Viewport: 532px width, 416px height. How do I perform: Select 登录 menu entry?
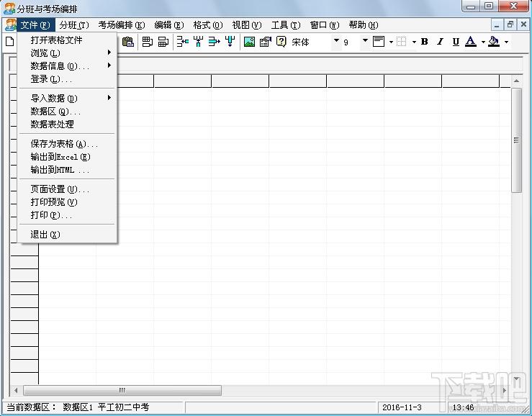68,78
